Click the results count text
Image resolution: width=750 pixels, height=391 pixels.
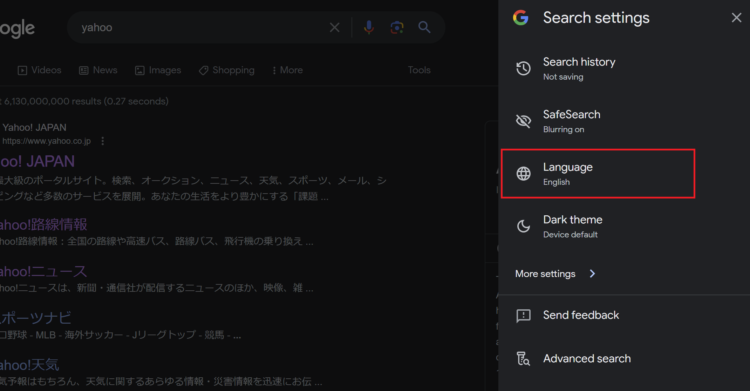(85, 101)
